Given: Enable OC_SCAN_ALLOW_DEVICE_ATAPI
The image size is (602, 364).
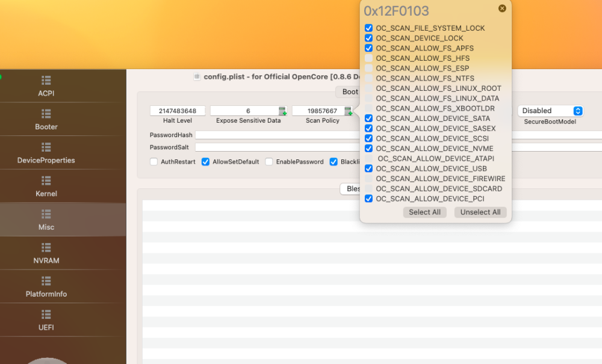Looking at the screenshot, I should (368, 158).
